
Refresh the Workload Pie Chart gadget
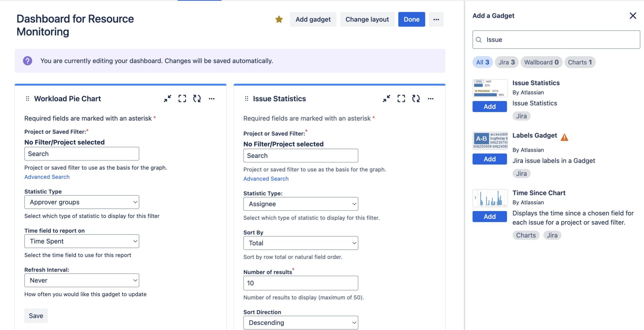click(x=197, y=98)
